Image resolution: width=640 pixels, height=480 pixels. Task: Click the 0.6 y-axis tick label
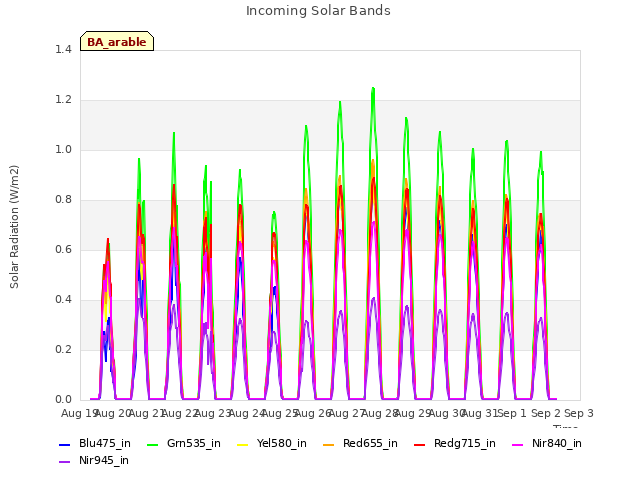[x=63, y=249]
